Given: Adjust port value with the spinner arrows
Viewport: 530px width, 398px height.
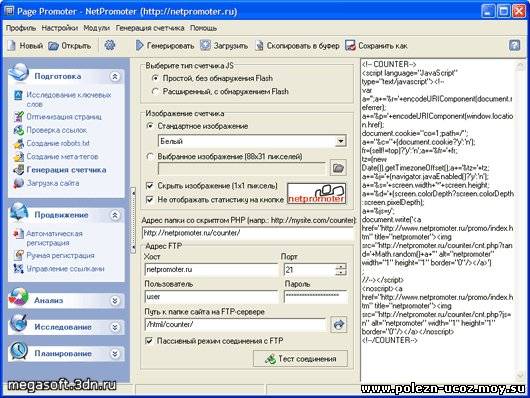Looking at the screenshot, I should coord(341,270).
